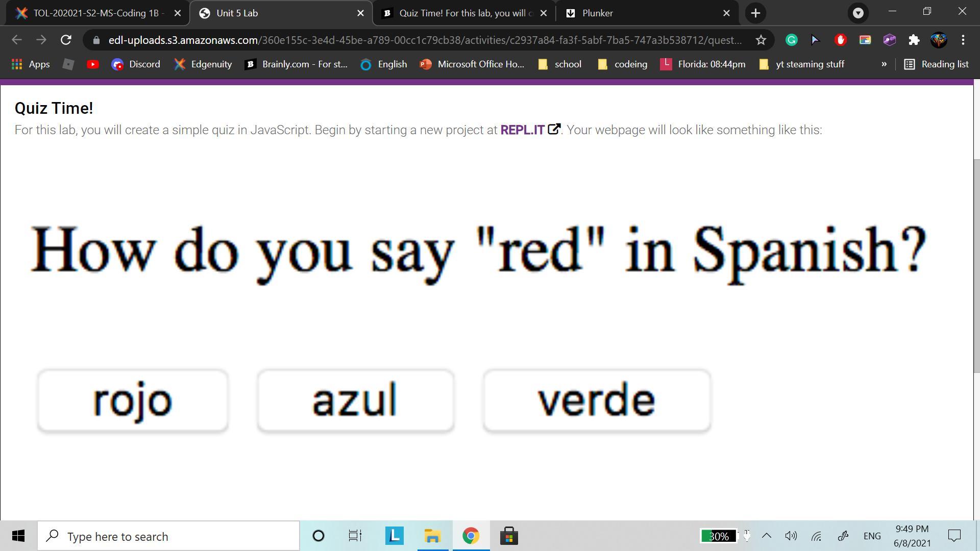This screenshot has height=551, width=980.
Task: Open the red hand blocker extension
Action: pos(840,40)
